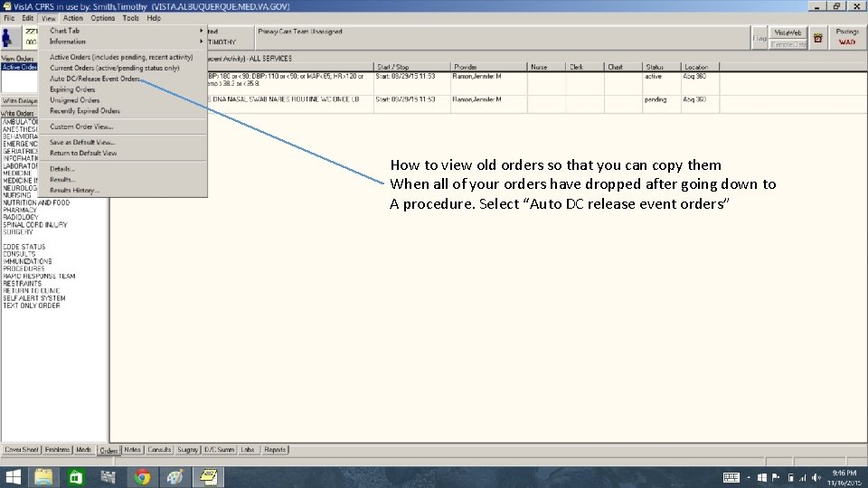Sort orders by Provider column header
868x488 pixels.
[x=489, y=67]
